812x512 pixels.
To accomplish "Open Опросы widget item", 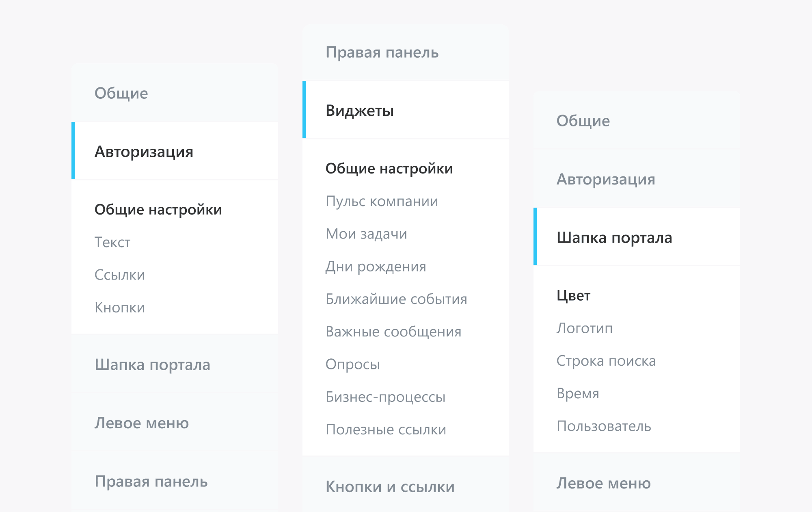I will pos(352,364).
